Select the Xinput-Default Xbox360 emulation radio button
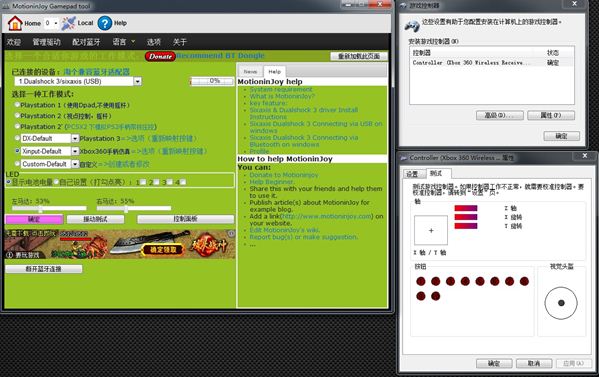This screenshot has height=377, width=599. (x=17, y=151)
